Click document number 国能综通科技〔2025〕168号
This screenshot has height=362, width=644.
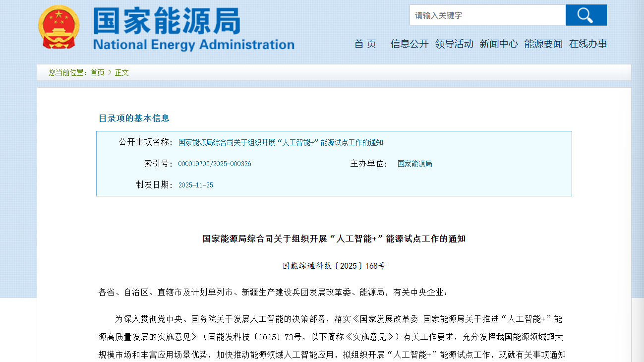[x=334, y=266]
